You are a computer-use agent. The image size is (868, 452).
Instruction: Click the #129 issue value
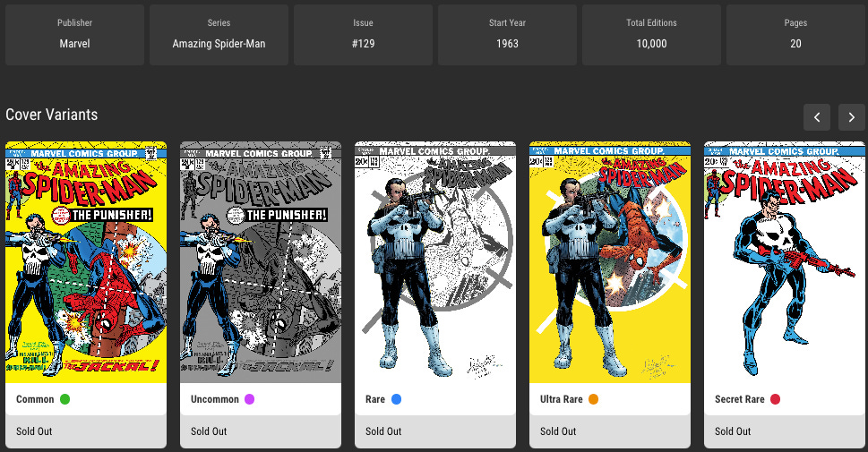coord(363,43)
